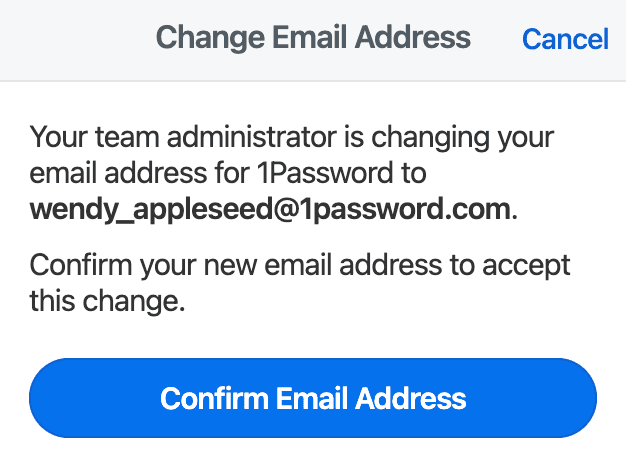The image size is (626, 468).
Task: Select the Change Email Address title
Action: point(313,38)
